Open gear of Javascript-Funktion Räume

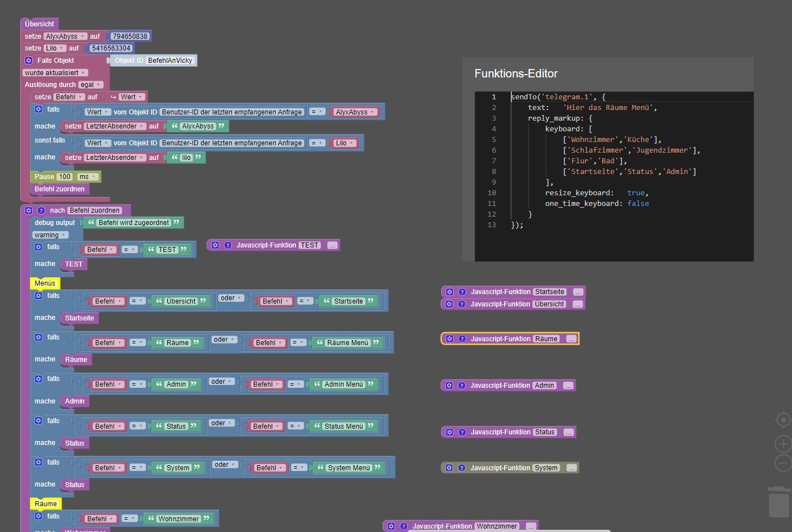(450, 339)
